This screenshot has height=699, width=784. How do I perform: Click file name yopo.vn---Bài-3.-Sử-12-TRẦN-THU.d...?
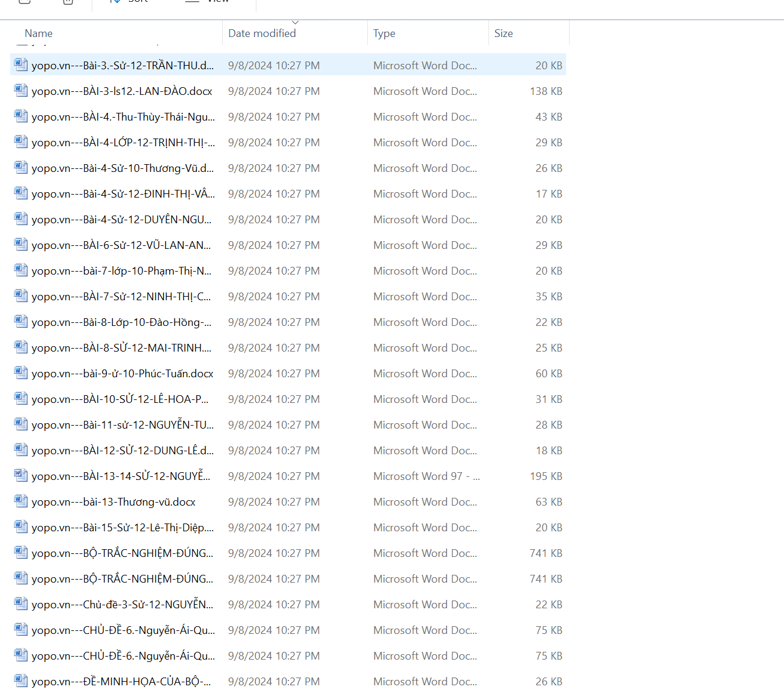pos(122,66)
